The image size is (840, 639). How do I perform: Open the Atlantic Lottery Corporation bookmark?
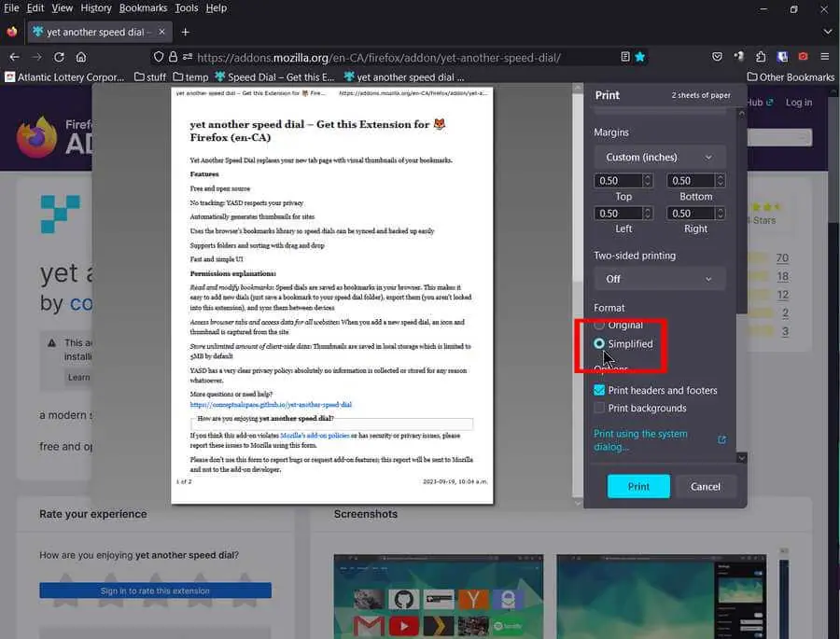click(x=64, y=77)
